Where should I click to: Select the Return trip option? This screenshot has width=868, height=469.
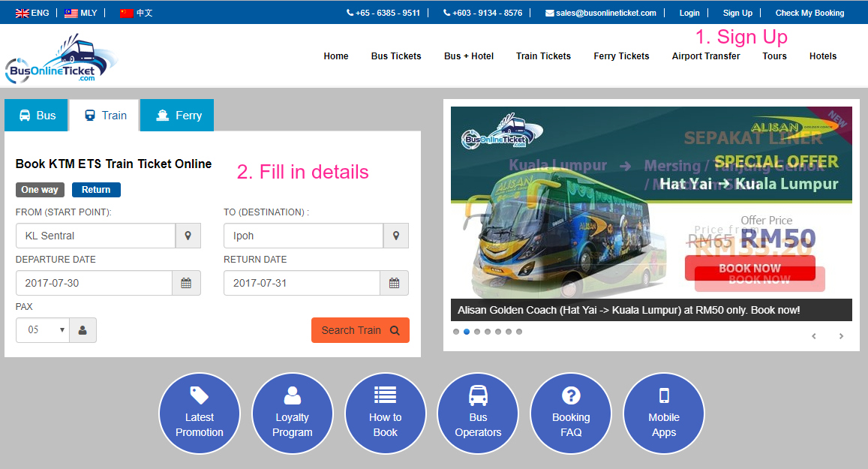(95, 189)
